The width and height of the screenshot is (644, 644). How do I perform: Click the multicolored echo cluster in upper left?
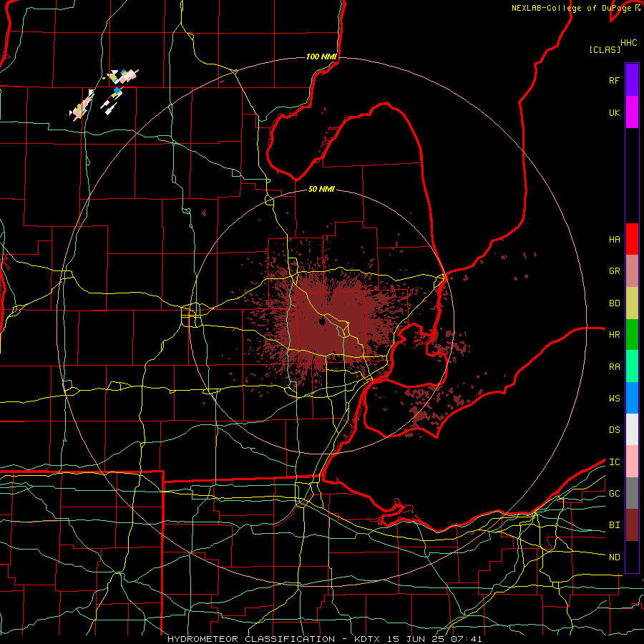pyautogui.click(x=102, y=94)
